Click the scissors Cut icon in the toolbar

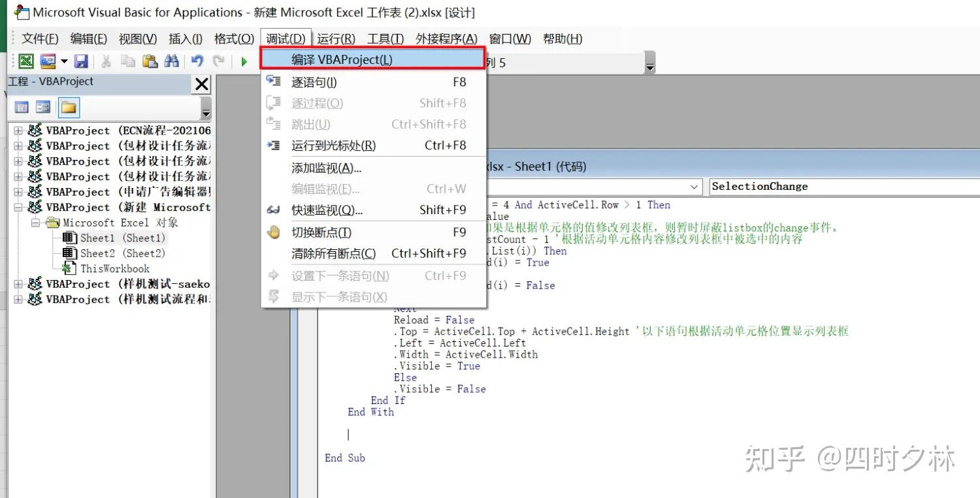[x=106, y=61]
